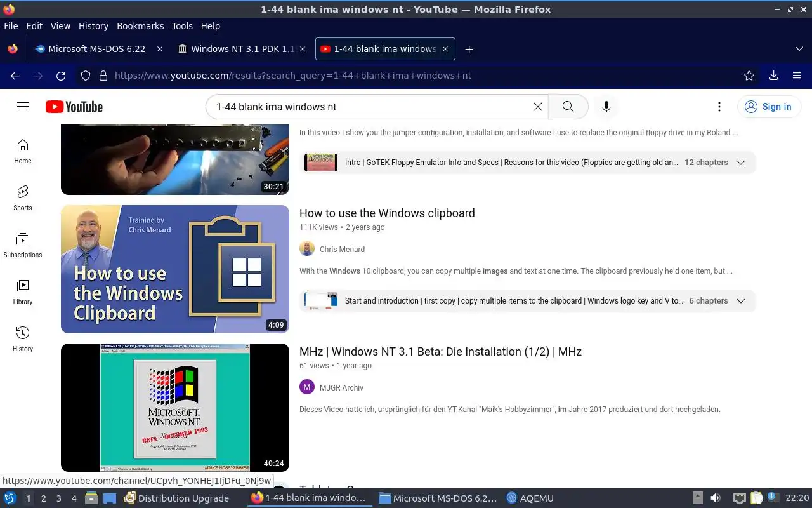Close the 1-44 blank ima windows tab
Image resolution: width=812 pixels, height=508 pixels.
(445, 49)
